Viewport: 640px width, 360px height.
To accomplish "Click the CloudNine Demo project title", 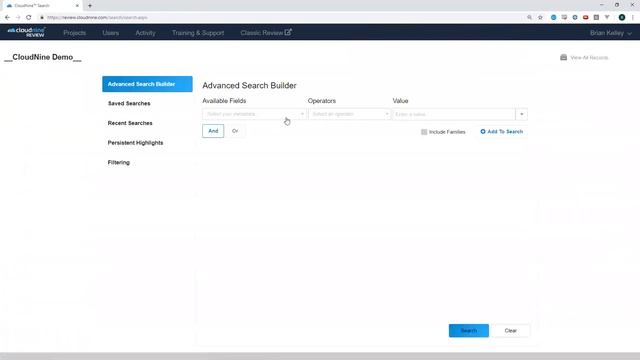I will [43, 57].
